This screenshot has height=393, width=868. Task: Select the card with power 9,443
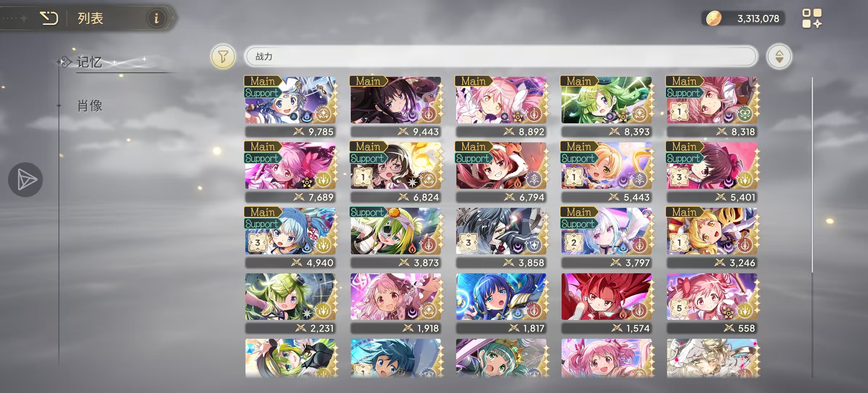pyautogui.click(x=395, y=106)
